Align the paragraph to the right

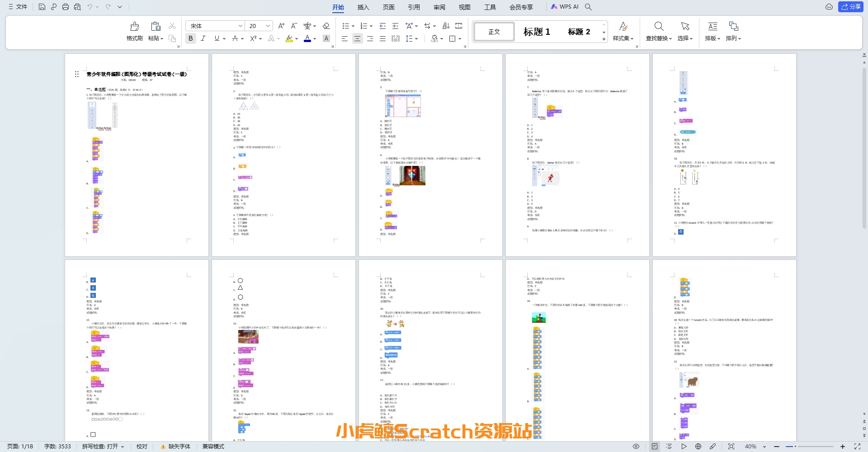[x=370, y=38]
